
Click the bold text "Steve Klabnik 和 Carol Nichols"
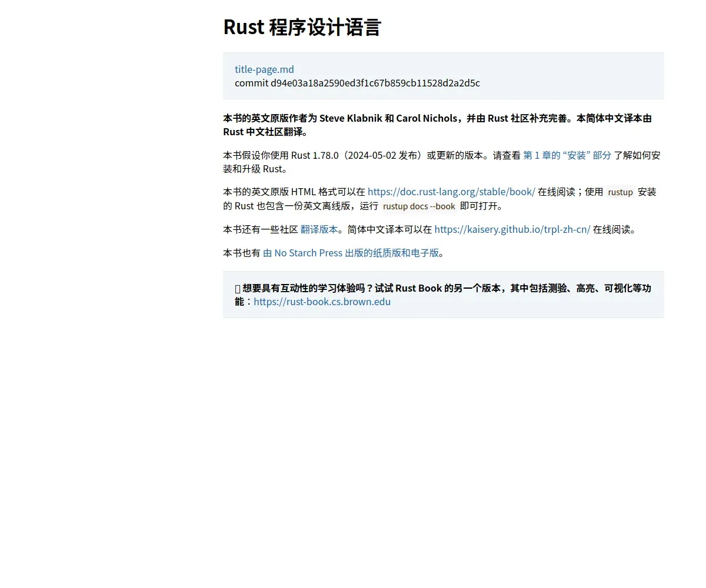point(388,118)
